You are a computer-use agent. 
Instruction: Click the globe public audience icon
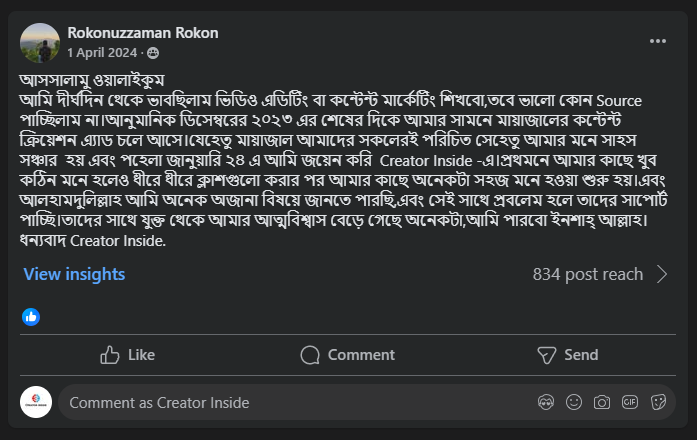(153, 52)
